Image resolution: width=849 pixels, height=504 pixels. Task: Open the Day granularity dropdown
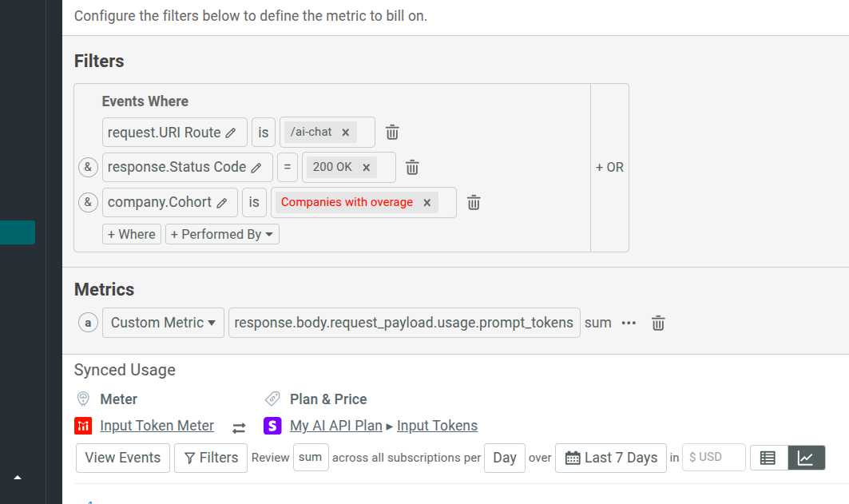pyautogui.click(x=504, y=458)
